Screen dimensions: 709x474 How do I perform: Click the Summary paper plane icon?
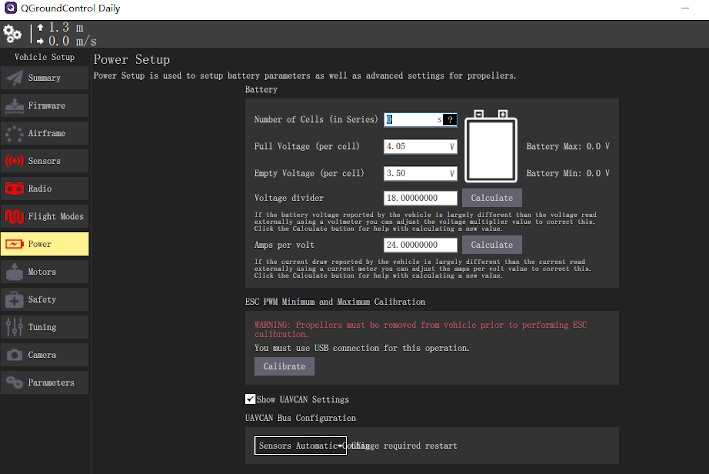coord(14,78)
